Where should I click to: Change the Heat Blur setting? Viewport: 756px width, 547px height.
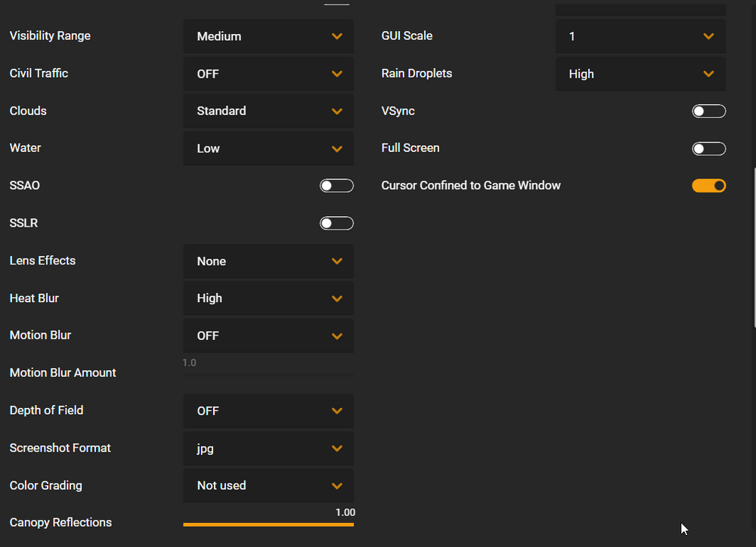click(268, 298)
